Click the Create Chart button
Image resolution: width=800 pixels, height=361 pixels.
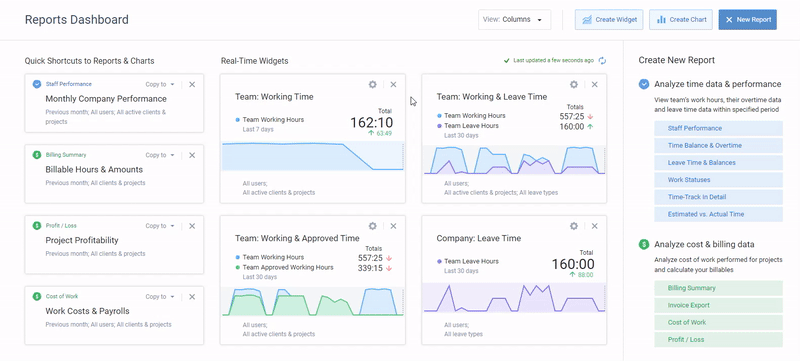(681, 19)
